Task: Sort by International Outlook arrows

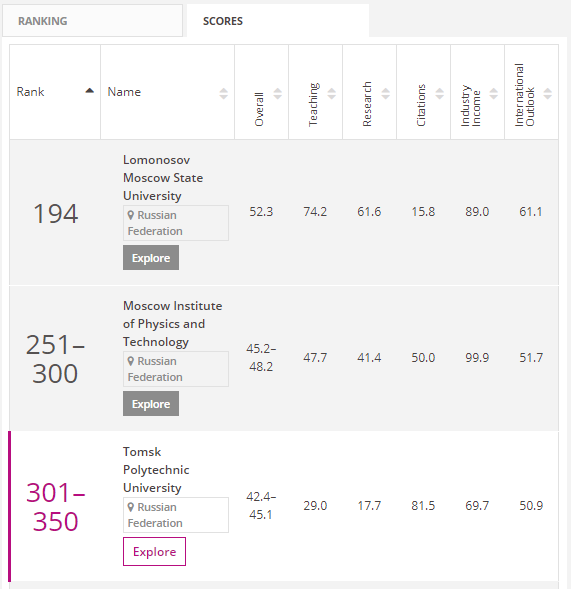Action: (x=548, y=94)
